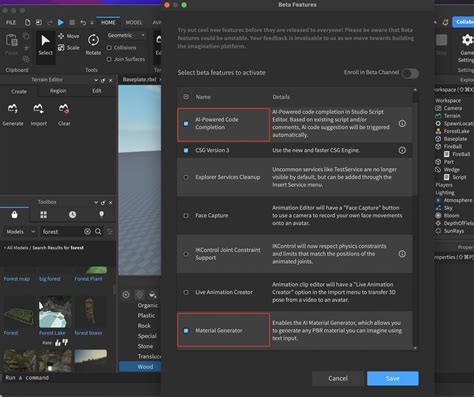
Task: Check Live Animation Creator
Action: click(186, 292)
